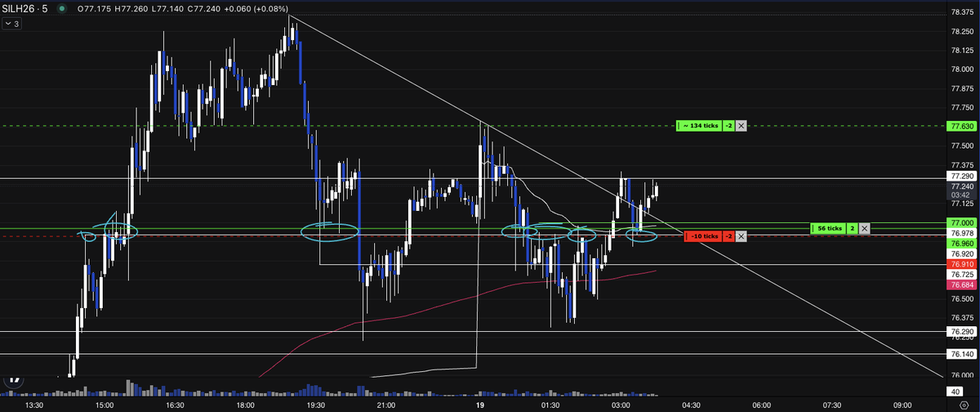Image resolution: width=980 pixels, height=412 pixels.
Task: Cancel the stop-loss order at -10 ticks
Action: coord(741,236)
